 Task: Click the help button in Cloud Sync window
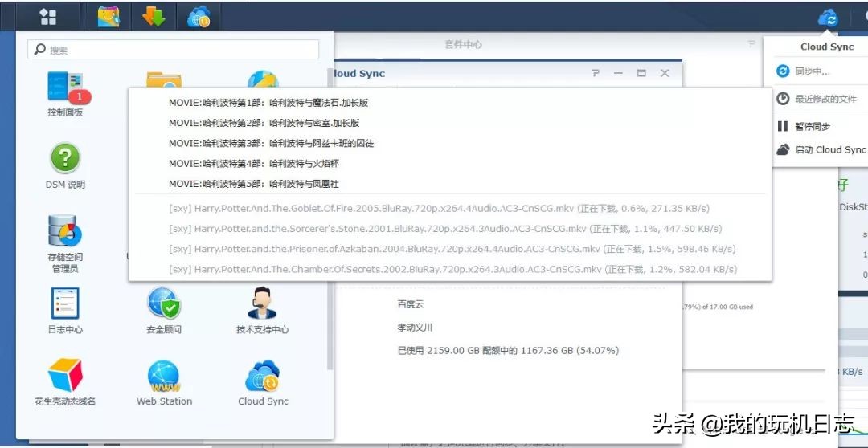coord(595,73)
